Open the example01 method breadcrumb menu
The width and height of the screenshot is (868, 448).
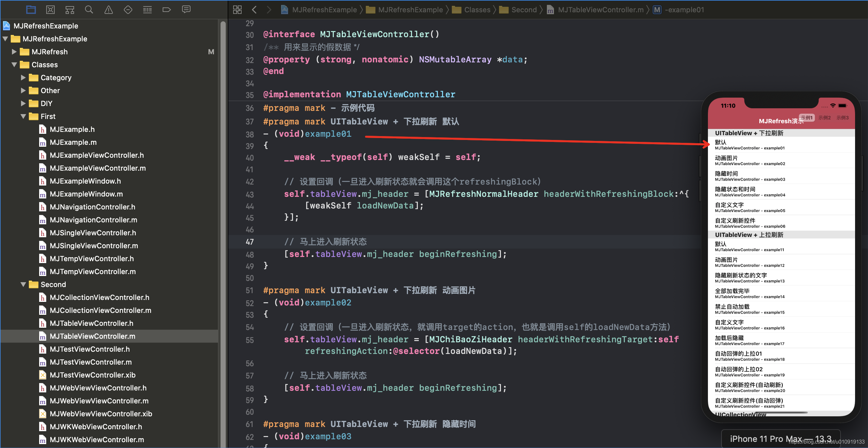click(x=684, y=10)
